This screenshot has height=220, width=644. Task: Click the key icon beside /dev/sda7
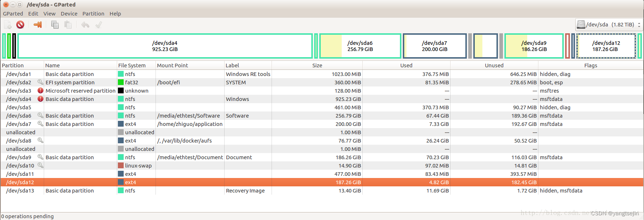[x=40, y=124]
